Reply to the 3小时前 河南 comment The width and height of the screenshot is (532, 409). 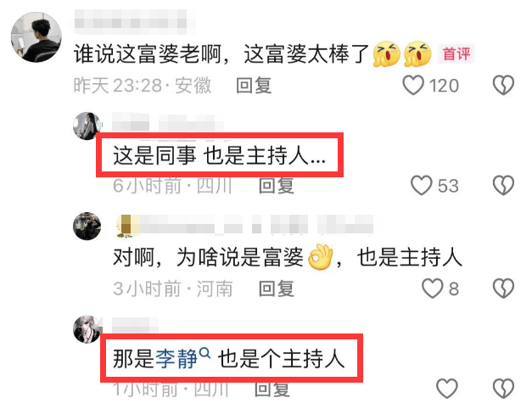pyautogui.click(x=276, y=289)
